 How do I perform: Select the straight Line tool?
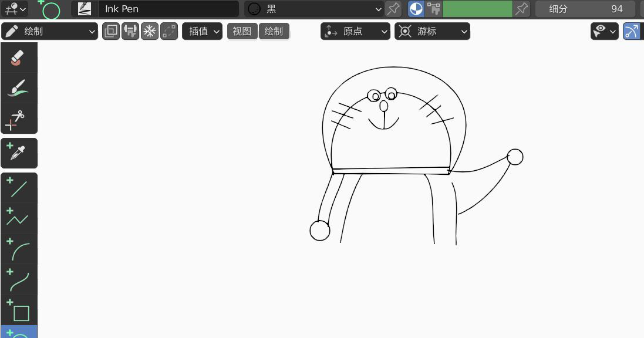19,188
